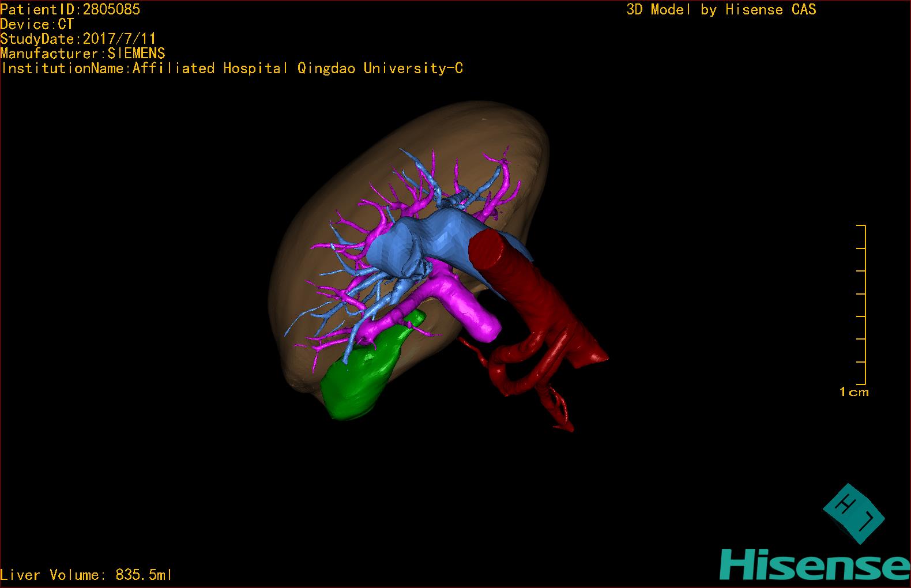
Task: Click the Manufacturer:SIEMENS label
Action: click(82, 54)
